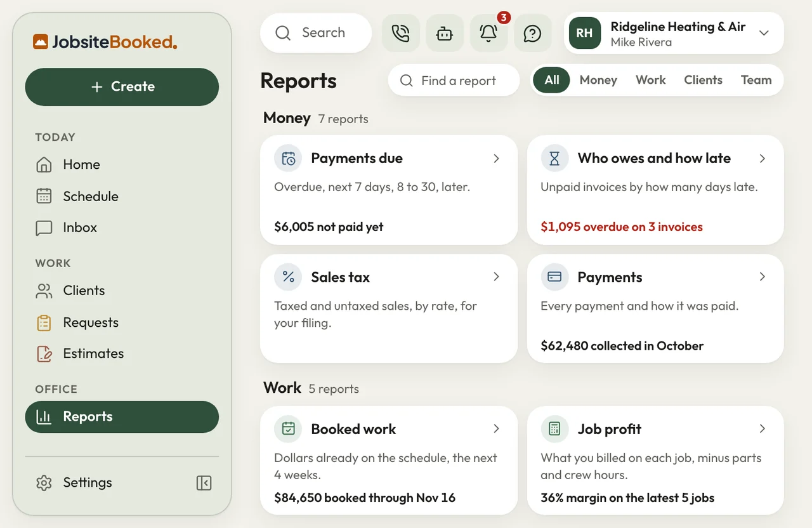Open the assistant robot icon

coord(445,33)
